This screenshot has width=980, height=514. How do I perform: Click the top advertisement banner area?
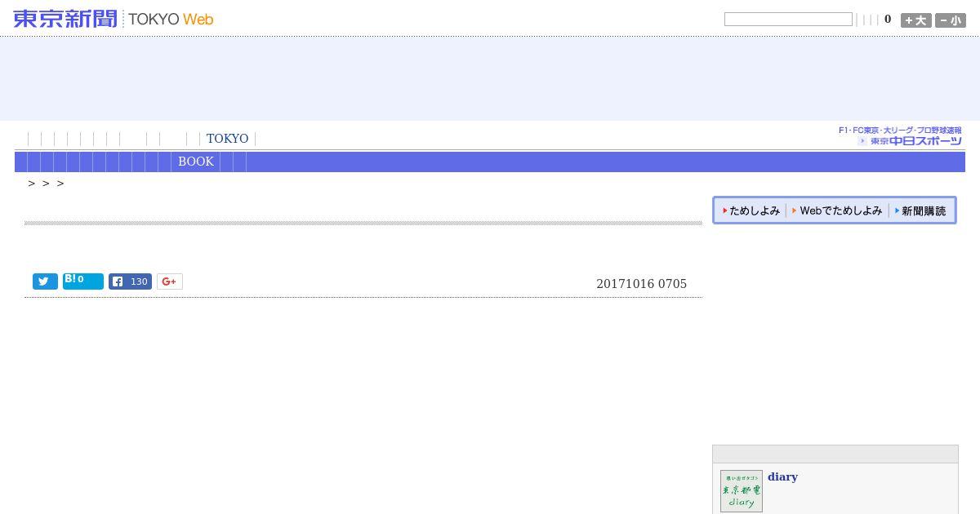click(490, 78)
